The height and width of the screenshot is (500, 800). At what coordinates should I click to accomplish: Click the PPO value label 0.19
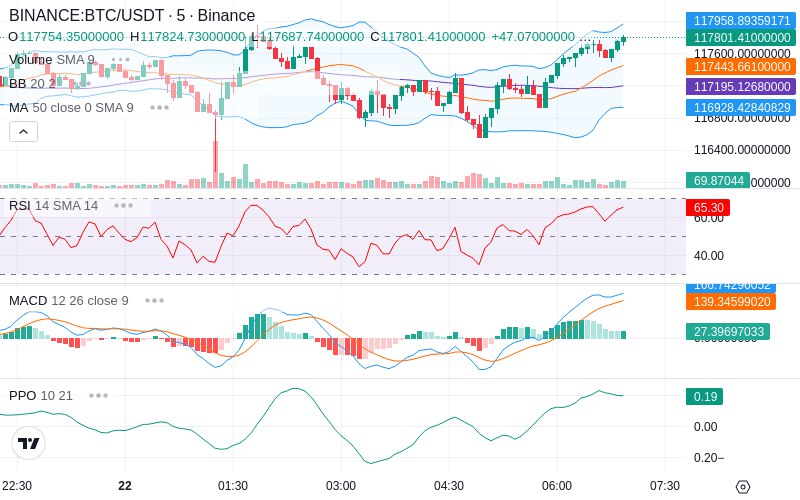[705, 396]
